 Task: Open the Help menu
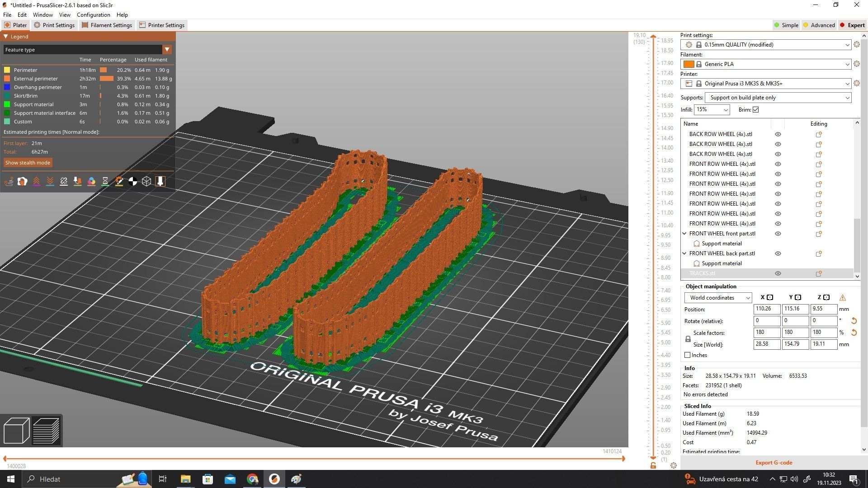click(x=122, y=15)
